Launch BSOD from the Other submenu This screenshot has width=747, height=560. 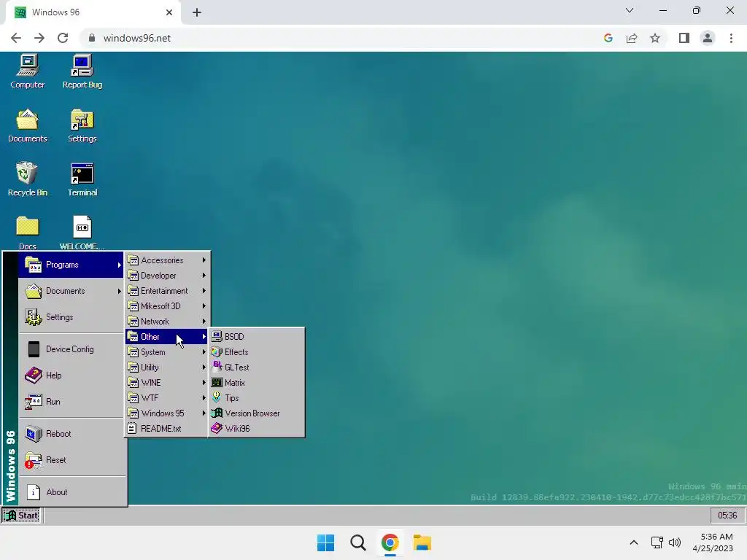pyautogui.click(x=256, y=337)
